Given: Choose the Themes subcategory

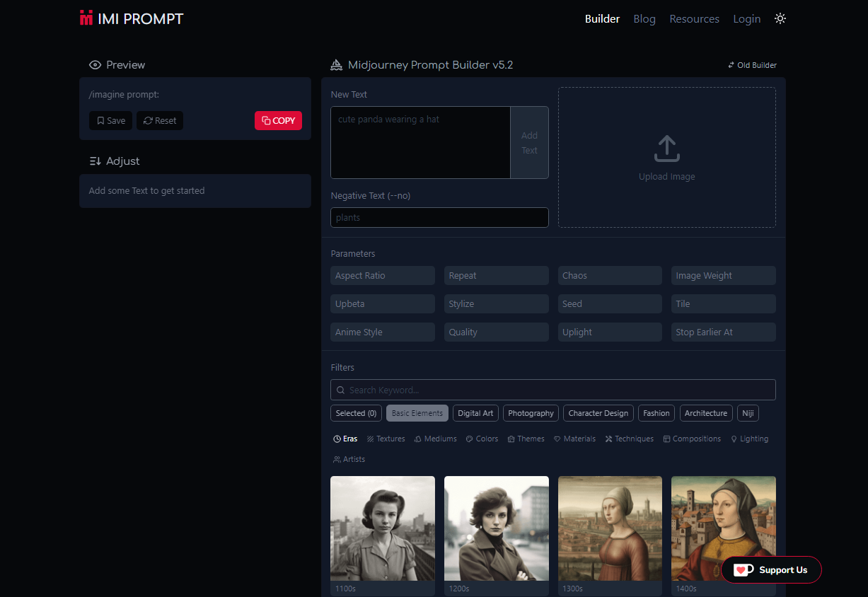Looking at the screenshot, I should click(x=526, y=439).
